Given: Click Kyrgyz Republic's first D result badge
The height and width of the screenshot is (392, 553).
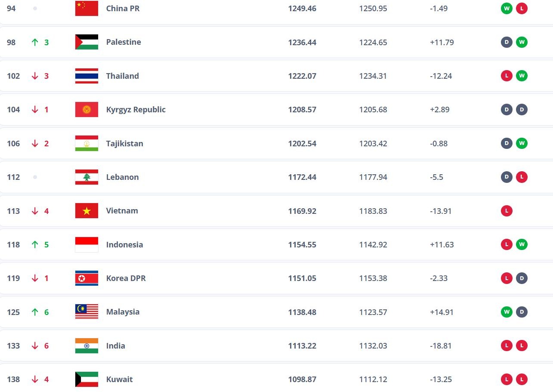Looking at the screenshot, I should pos(507,109).
